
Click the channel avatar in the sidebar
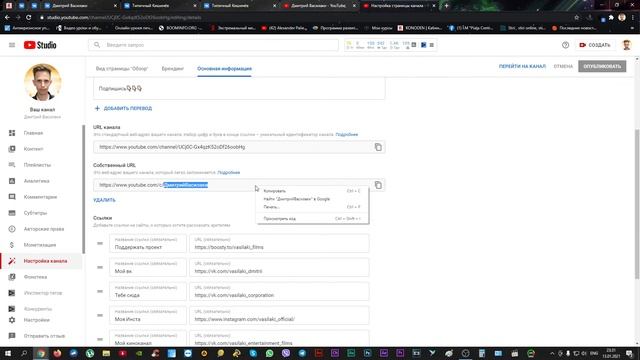(42, 82)
